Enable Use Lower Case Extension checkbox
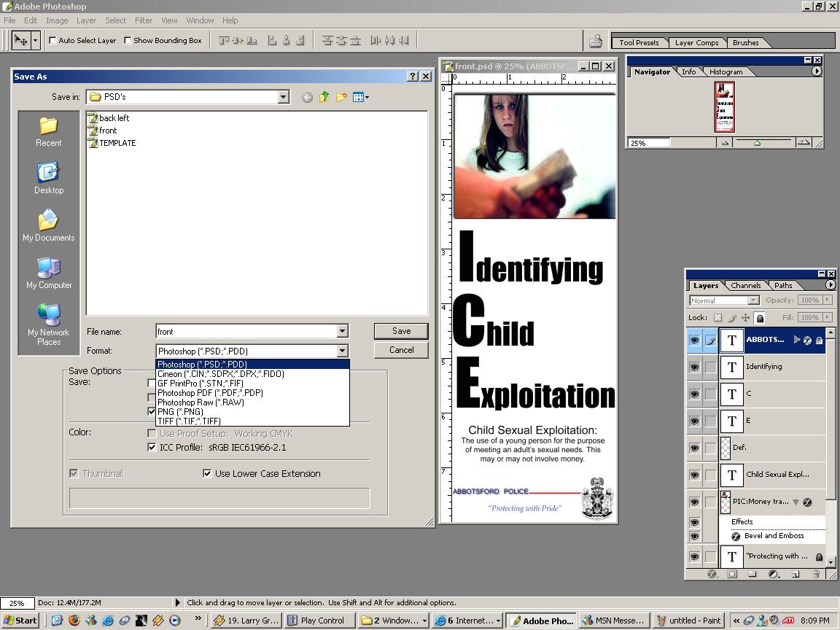Image resolution: width=840 pixels, height=630 pixels. coord(207,473)
